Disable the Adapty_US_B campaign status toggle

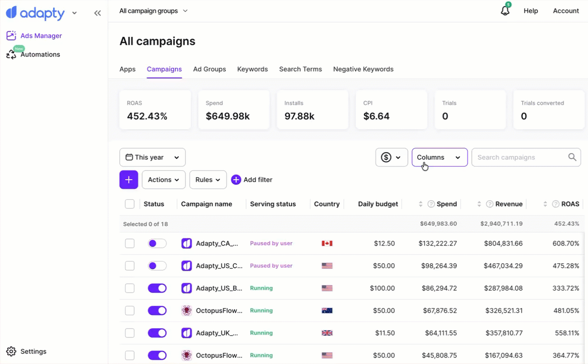(x=157, y=288)
